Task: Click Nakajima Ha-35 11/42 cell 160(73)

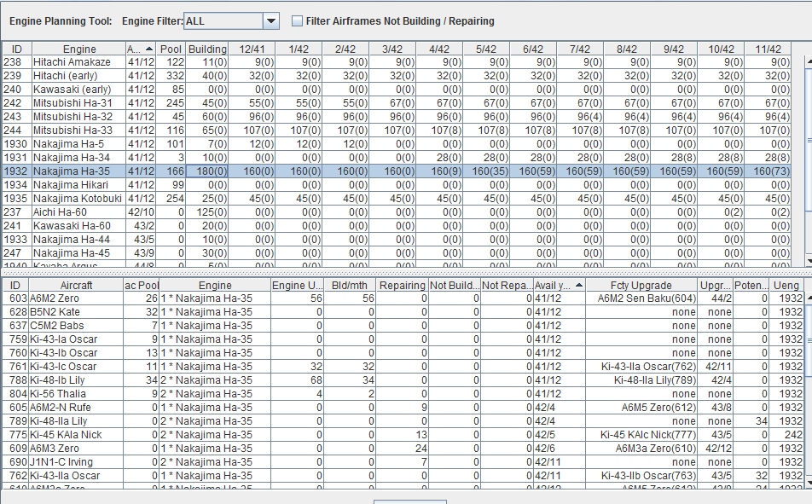Action: [x=768, y=171]
